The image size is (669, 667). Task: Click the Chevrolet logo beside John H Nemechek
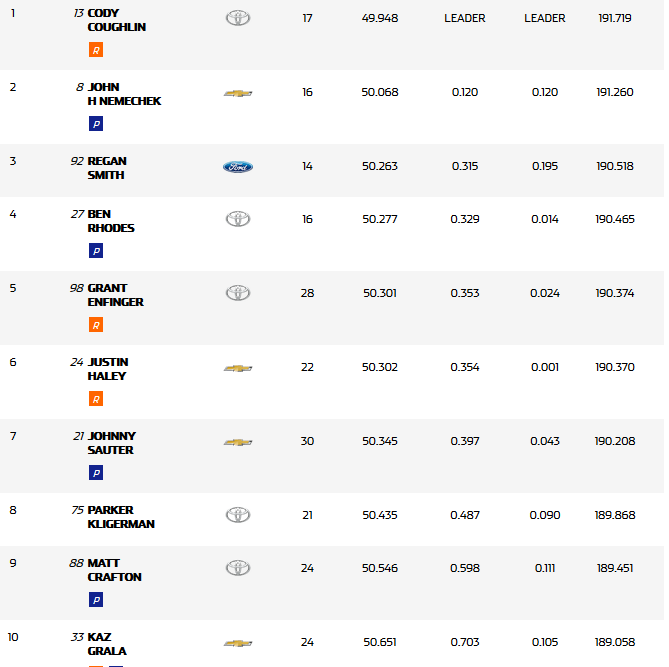tap(237, 93)
